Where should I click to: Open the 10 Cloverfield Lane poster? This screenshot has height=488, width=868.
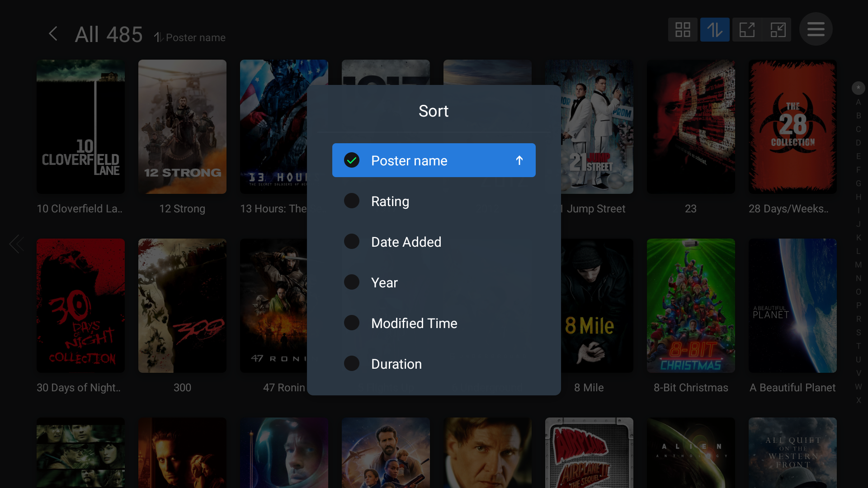pyautogui.click(x=80, y=127)
